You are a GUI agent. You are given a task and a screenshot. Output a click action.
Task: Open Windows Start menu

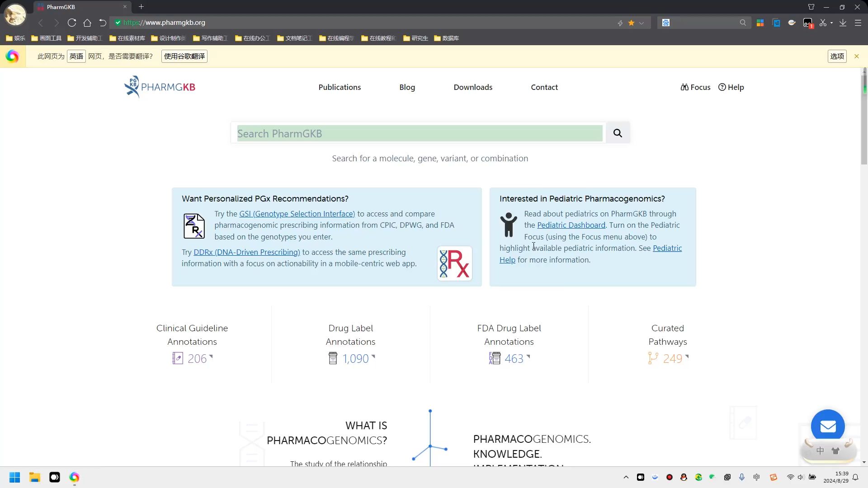[x=14, y=477]
